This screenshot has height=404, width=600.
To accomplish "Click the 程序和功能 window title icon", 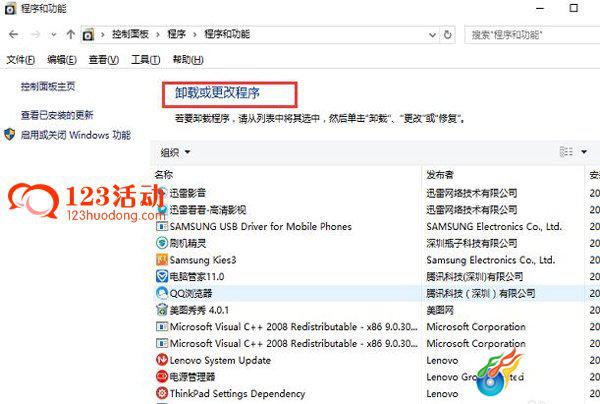I will pos(10,8).
